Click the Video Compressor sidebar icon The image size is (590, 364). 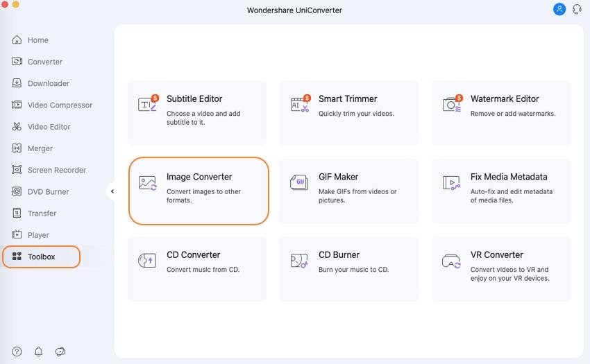17,105
